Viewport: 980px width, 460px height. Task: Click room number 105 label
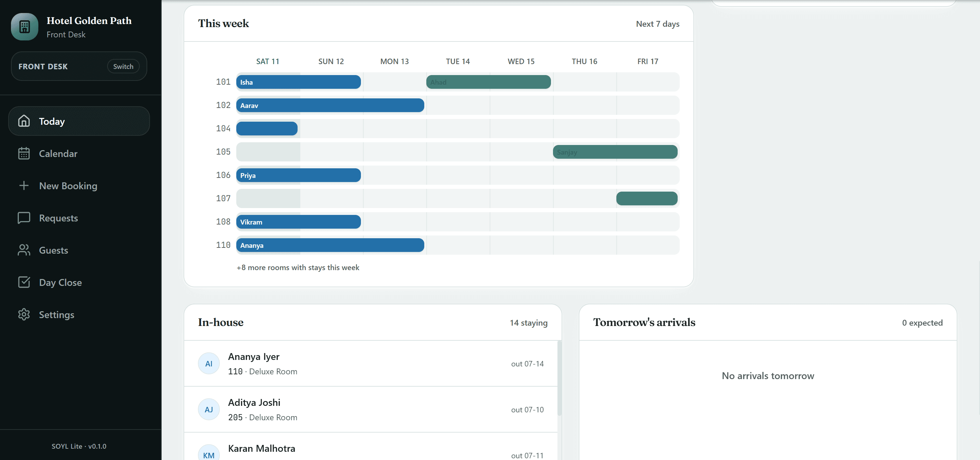[x=223, y=152]
